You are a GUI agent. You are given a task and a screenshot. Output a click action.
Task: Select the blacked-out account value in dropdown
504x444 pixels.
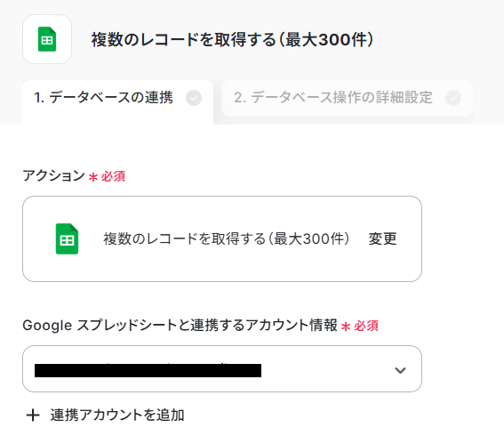tap(148, 370)
